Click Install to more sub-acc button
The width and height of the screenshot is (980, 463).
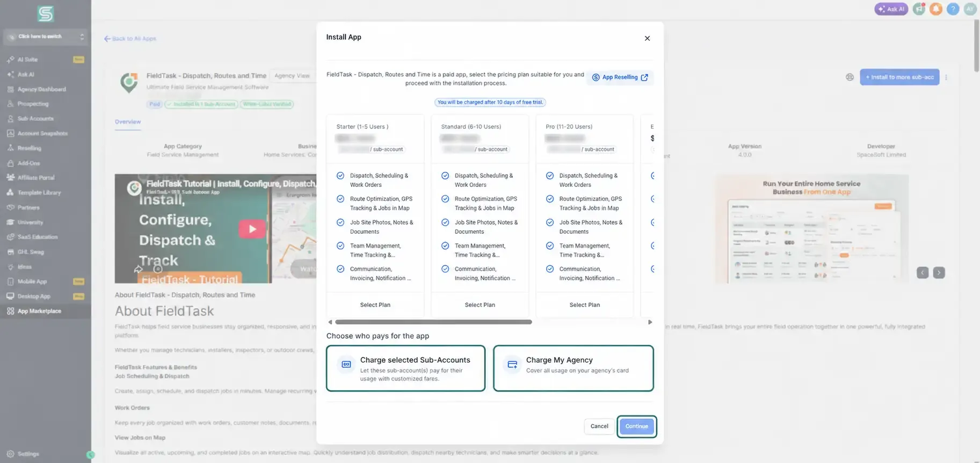coord(899,77)
